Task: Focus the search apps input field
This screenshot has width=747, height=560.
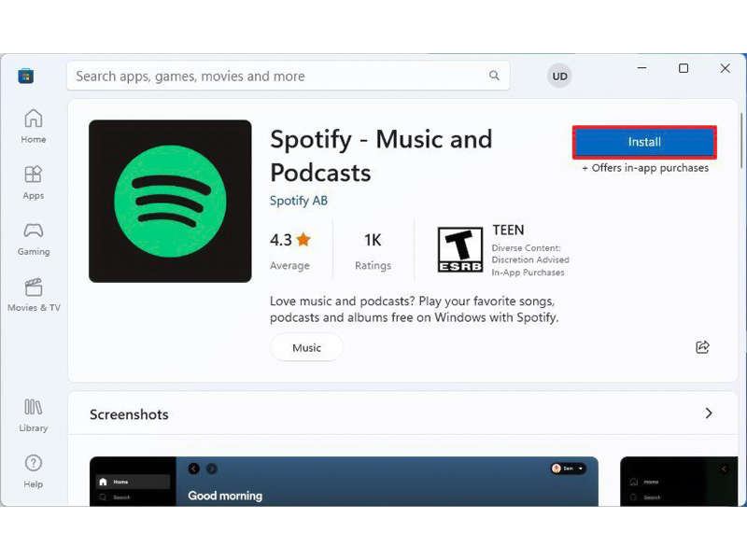Action: coord(289,76)
